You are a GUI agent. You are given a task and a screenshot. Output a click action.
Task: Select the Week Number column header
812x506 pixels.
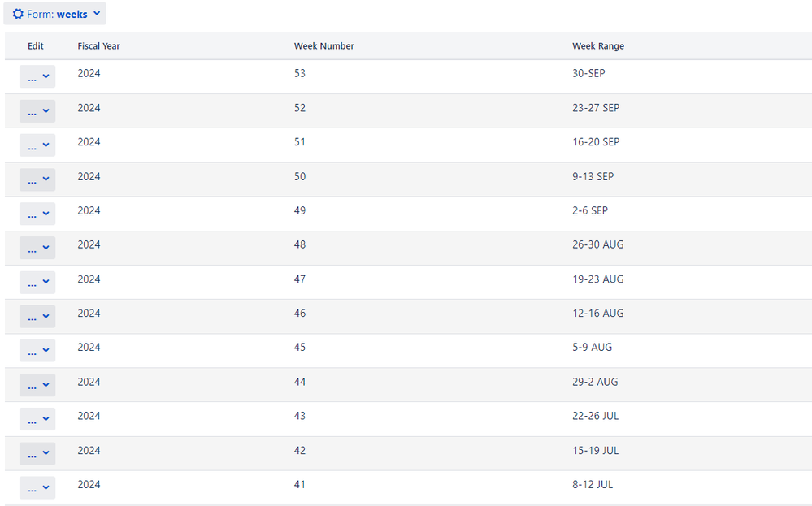click(323, 46)
